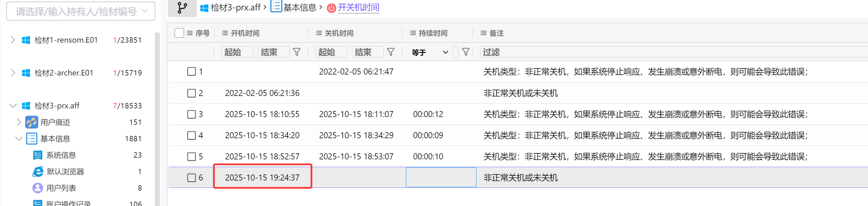Screen dimensions: 868x206
Task: Open the 持有人/检材编号 selection dropdown
Action: (x=81, y=11)
